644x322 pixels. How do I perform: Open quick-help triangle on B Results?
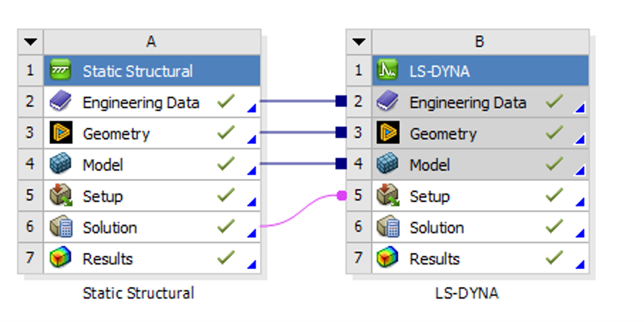pos(580,265)
